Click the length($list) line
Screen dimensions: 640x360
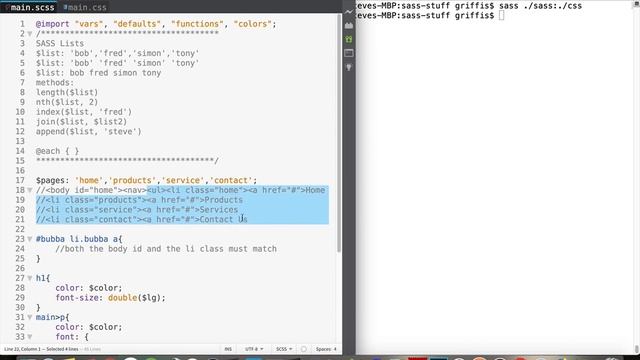point(67,92)
